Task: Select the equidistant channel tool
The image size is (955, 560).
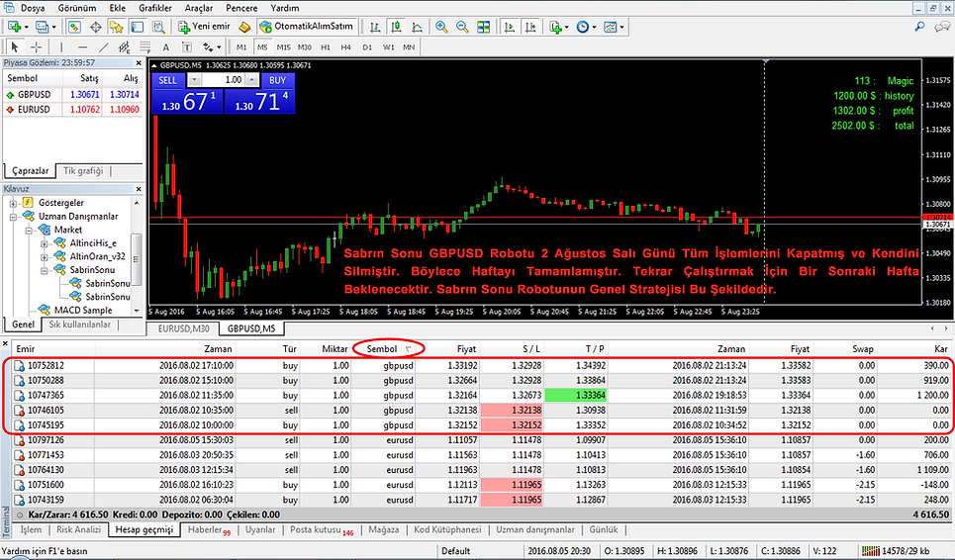Action: [125, 47]
